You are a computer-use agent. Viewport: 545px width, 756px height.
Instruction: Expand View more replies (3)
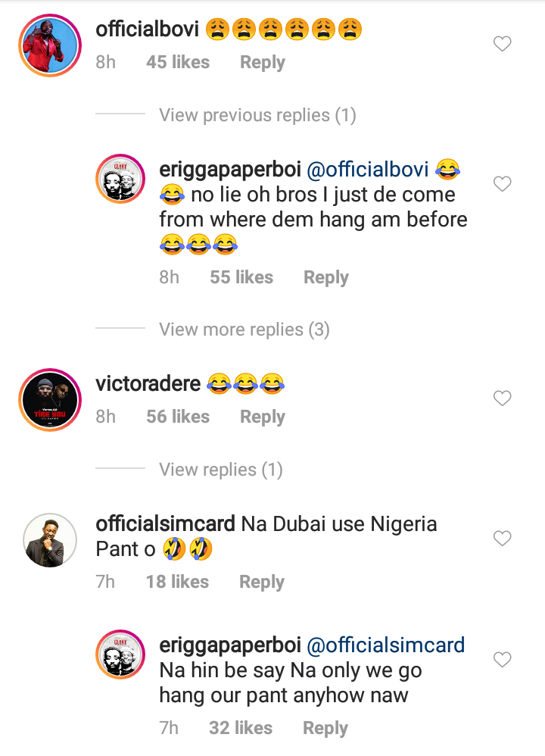[x=244, y=330]
